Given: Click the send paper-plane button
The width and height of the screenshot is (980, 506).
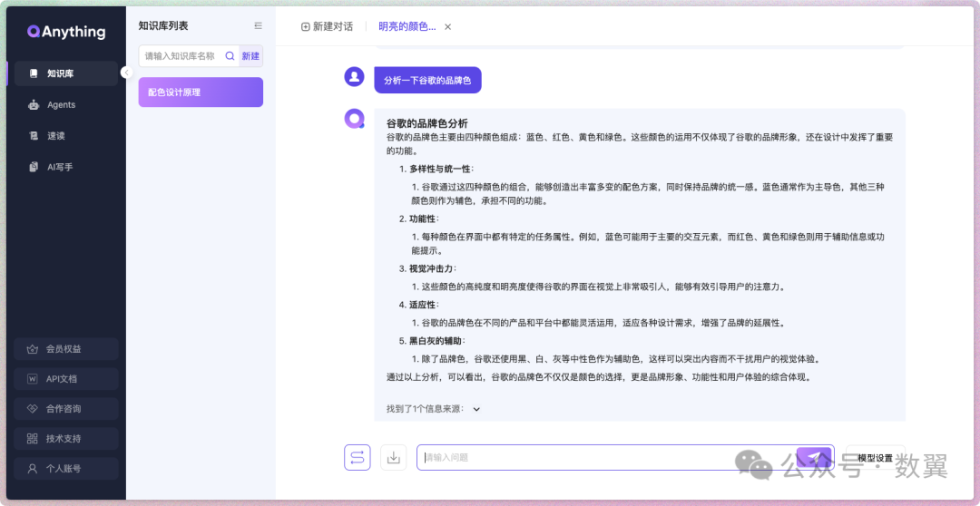Looking at the screenshot, I should (814, 458).
